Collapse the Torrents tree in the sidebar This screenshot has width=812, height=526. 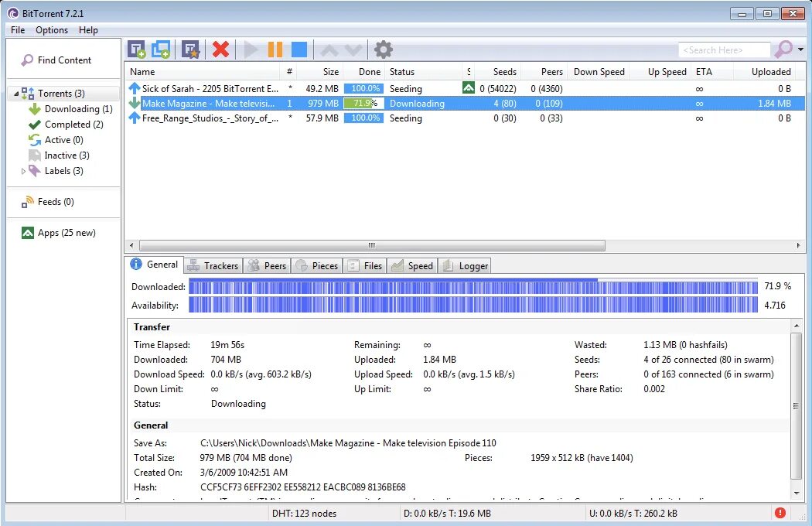tap(16, 93)
